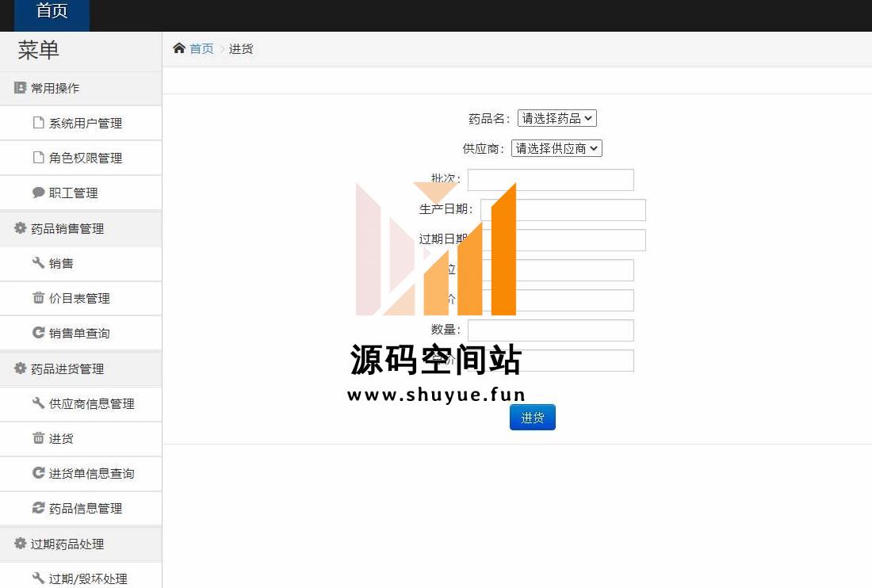Click the wrench icon beside 销售
This screenshot has height=588, width=872.
38,263
